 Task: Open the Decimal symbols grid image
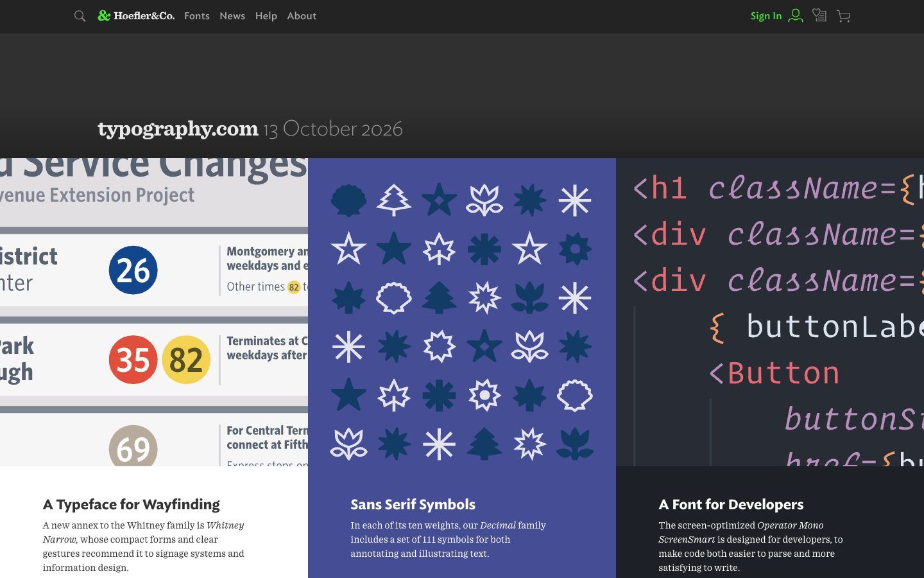click(462, 312)
